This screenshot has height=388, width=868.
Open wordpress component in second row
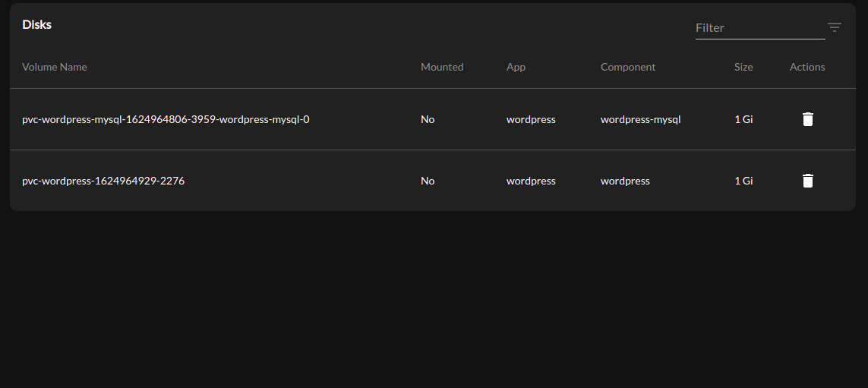[x=625, y=181]
